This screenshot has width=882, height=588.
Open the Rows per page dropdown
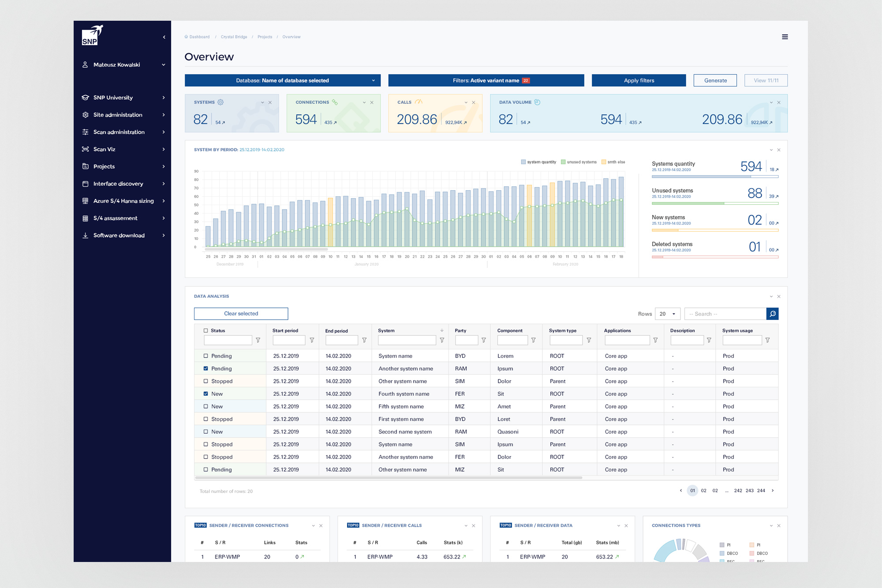pos(667,314)
